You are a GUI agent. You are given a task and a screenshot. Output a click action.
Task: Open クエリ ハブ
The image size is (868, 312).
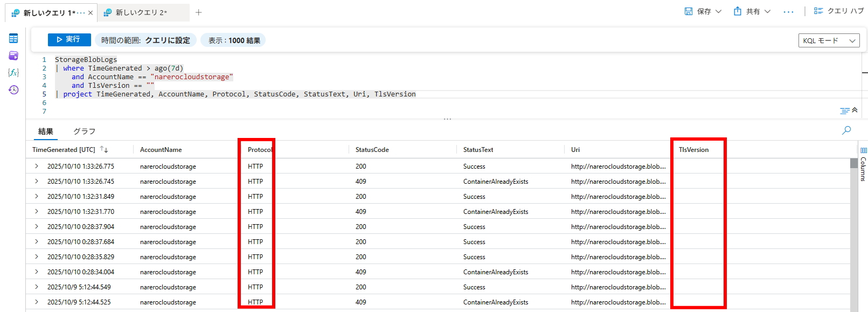(839, 11)
